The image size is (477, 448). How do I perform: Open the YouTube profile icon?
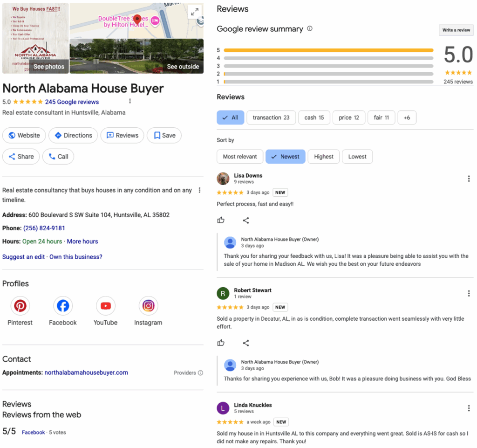(106, 305)
